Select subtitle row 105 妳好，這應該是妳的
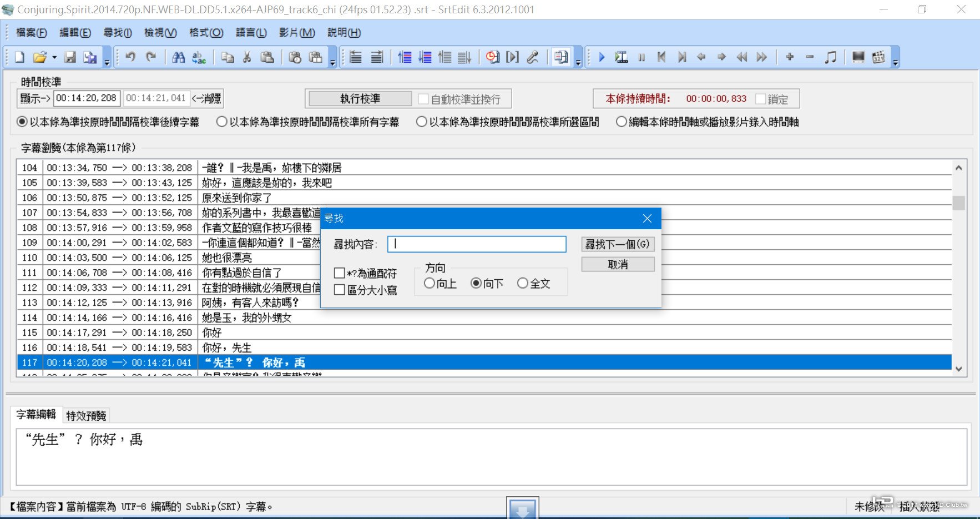The image size is (980, 519). 484,183
